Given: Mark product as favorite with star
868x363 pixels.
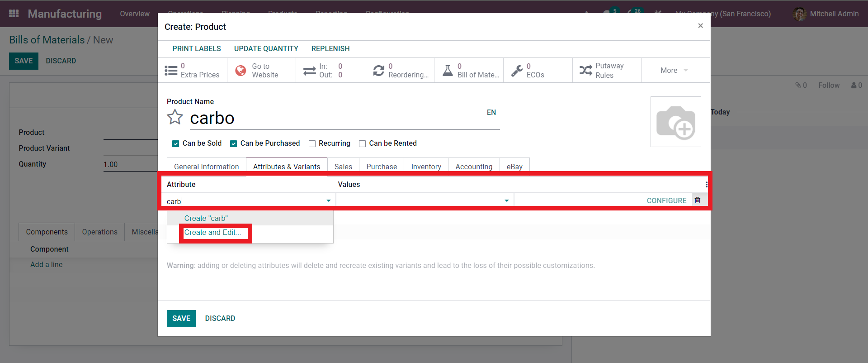Looking at the screenshot, I should pyautogui.click(x=175, y=117).
